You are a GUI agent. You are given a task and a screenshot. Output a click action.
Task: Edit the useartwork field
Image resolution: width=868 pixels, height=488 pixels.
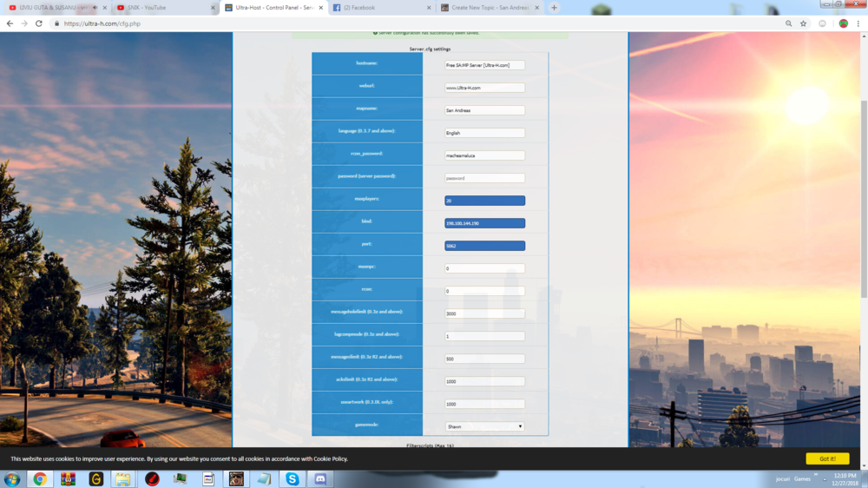pyautogui.click(x=484, y=404)
